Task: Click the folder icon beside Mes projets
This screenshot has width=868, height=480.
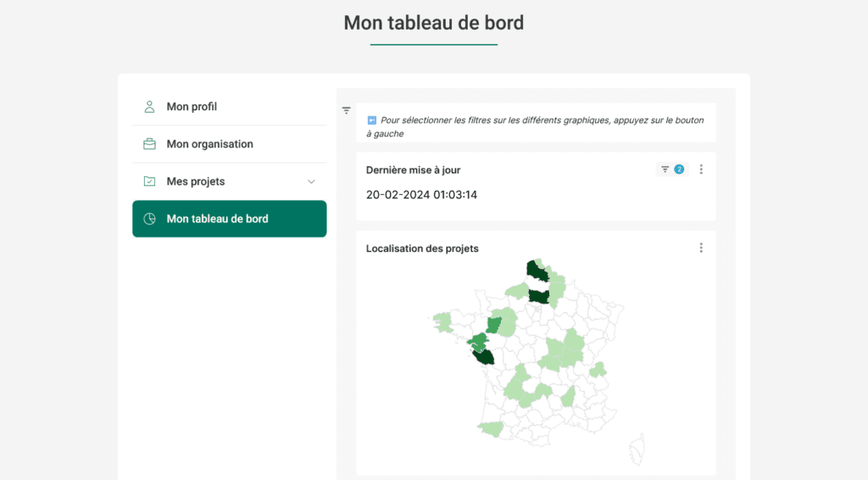Action: click(149, 181)
